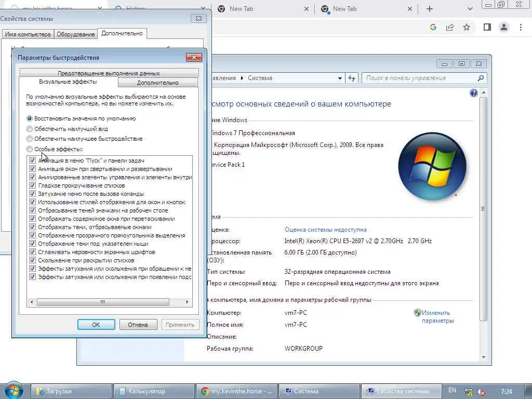
Task: Switch to Система taskbar button
Action: point(319,391)
